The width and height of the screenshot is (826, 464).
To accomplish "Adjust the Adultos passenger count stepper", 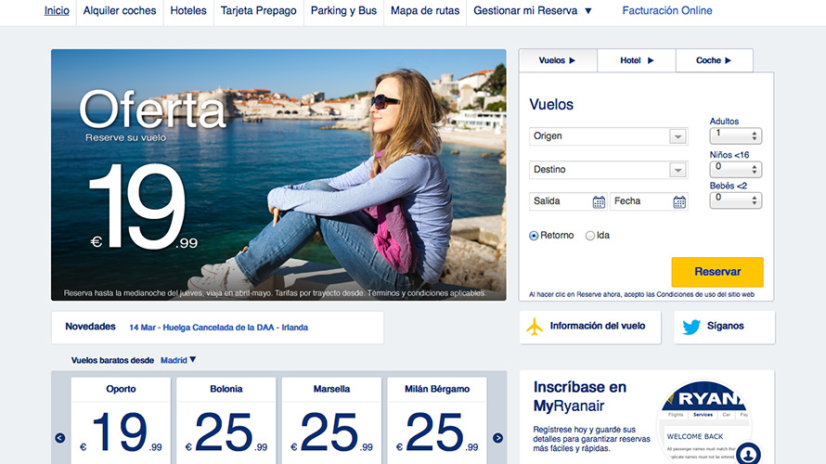I will pyautogui.click(x=754, y=136).
